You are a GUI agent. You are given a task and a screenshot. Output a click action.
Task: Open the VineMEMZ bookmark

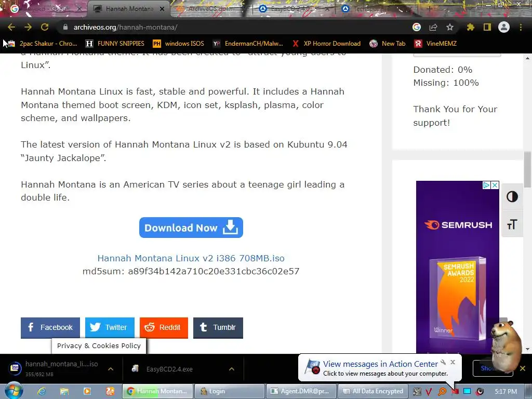[x=436, y=44]
